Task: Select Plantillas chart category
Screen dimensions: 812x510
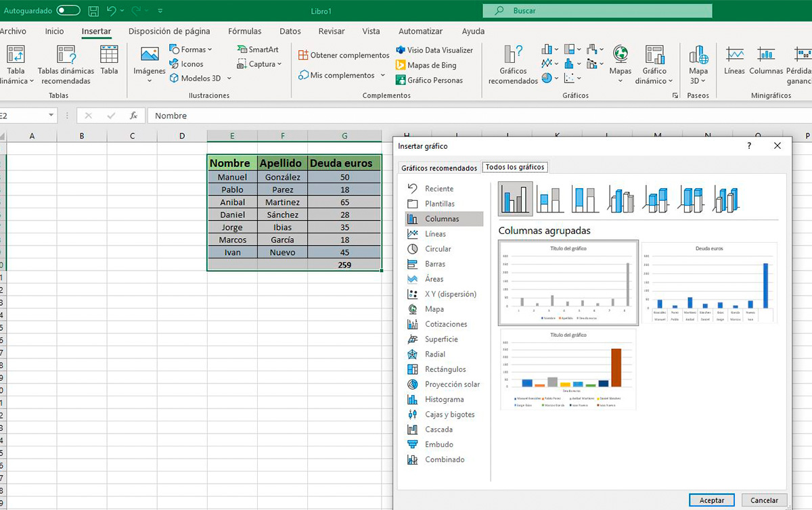Action: click(x=444, y=204)
